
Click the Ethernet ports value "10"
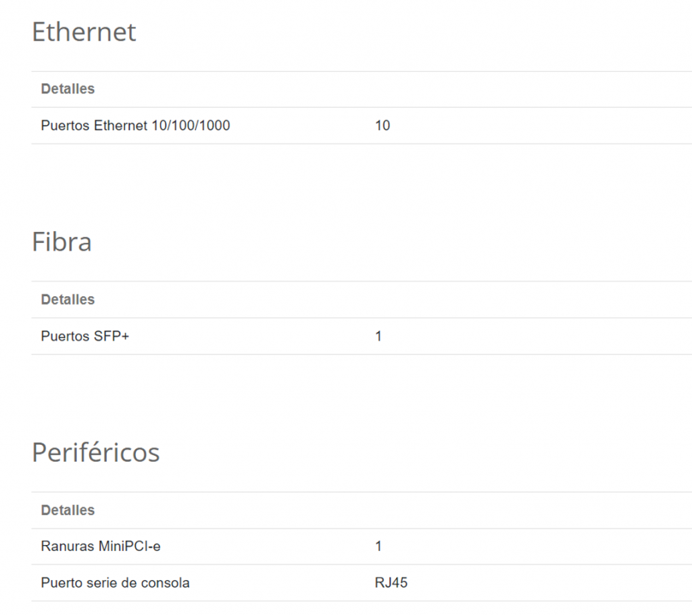382,125
